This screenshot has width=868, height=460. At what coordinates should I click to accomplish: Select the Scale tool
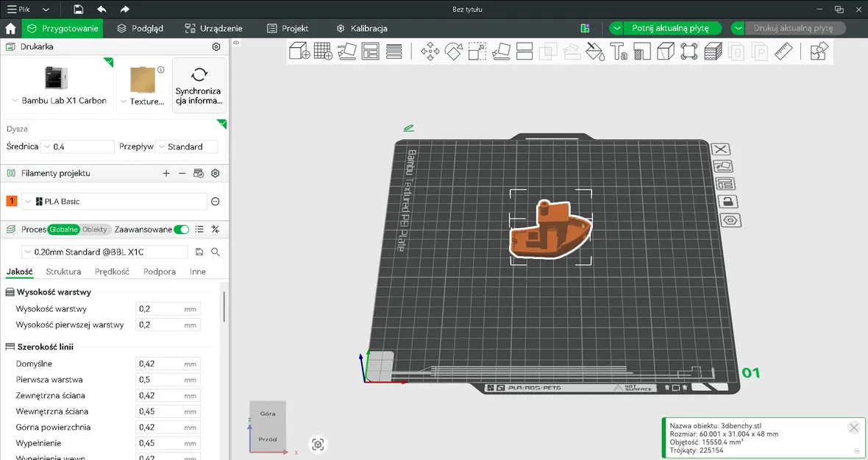click(x=477, y=52)
